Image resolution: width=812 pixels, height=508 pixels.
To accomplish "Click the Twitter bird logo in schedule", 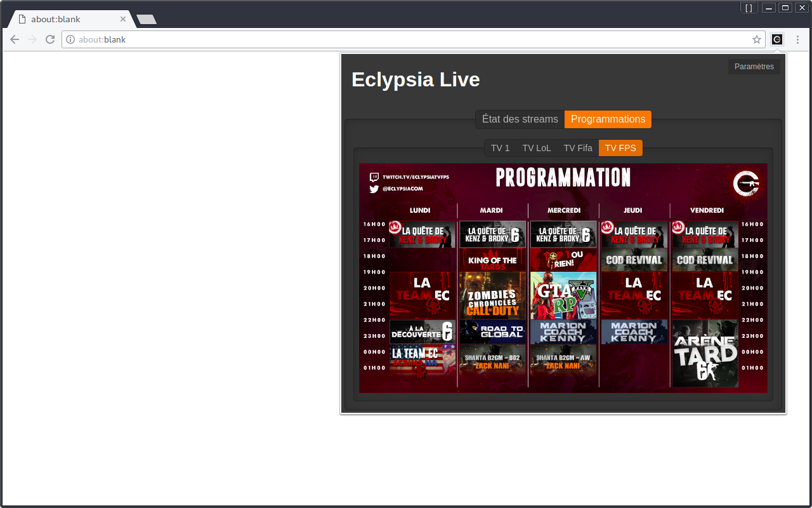I will click(x=374, y=189).
